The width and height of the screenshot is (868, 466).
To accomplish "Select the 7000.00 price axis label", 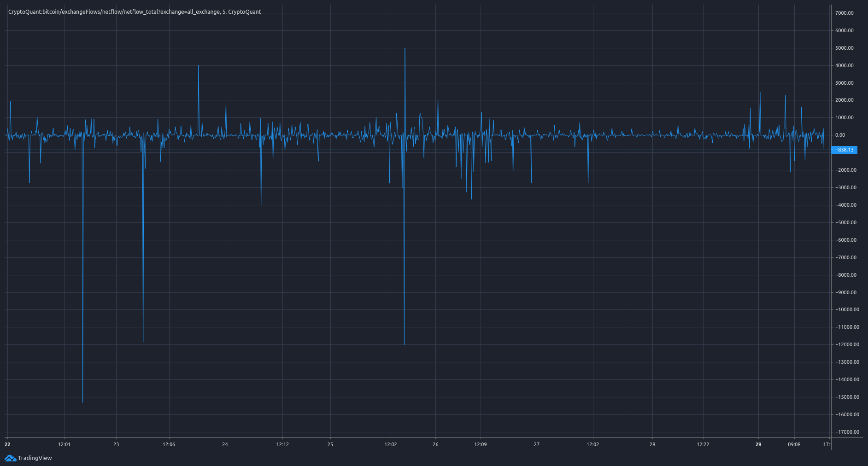I will pos(845,12).
